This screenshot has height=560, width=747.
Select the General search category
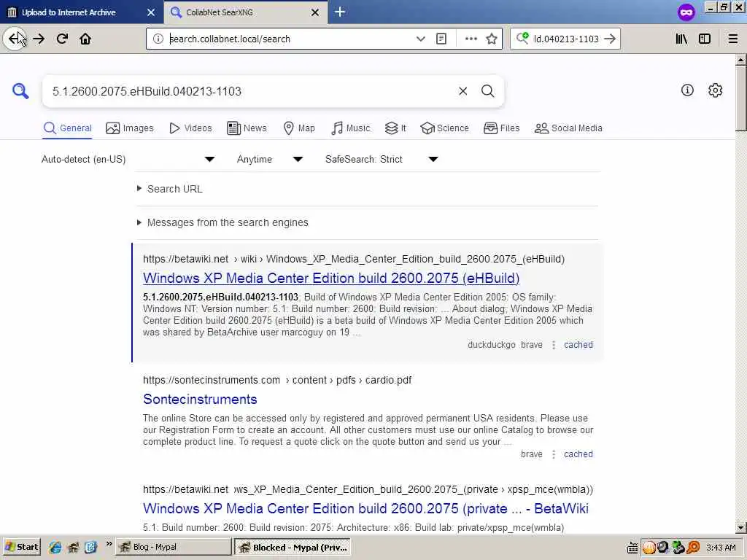[67, 128]
